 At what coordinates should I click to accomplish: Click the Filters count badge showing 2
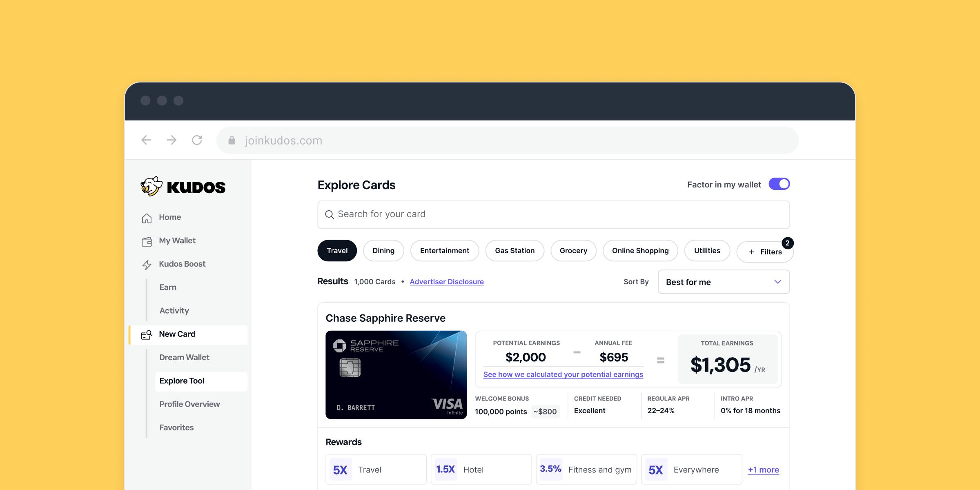tap(787, 243)
